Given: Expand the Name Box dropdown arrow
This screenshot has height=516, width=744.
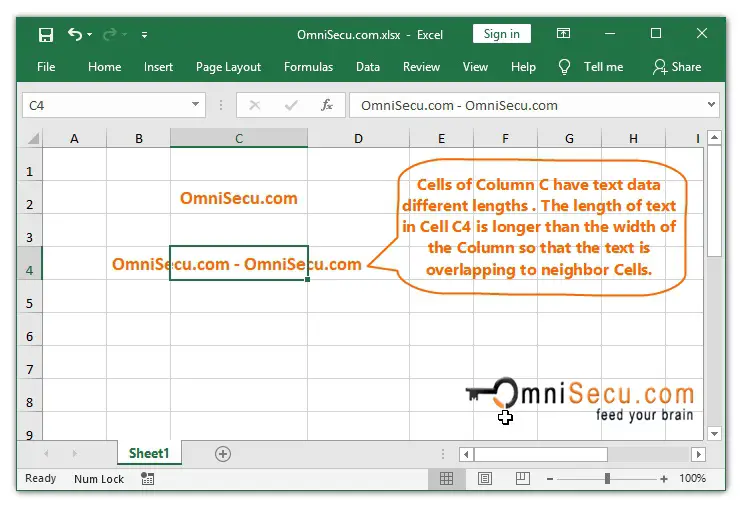Looking at the screenshot, I should click(195, 104).
